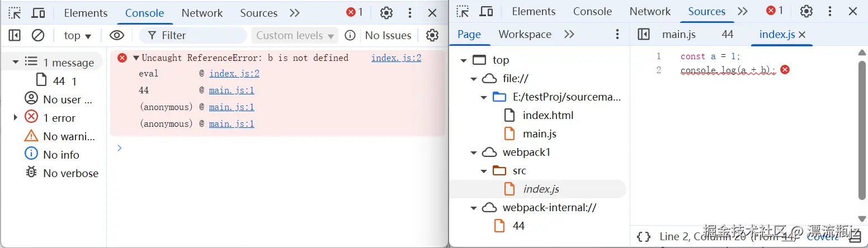Open the three-dot menu in left DevTools

[x=411, y=13]
